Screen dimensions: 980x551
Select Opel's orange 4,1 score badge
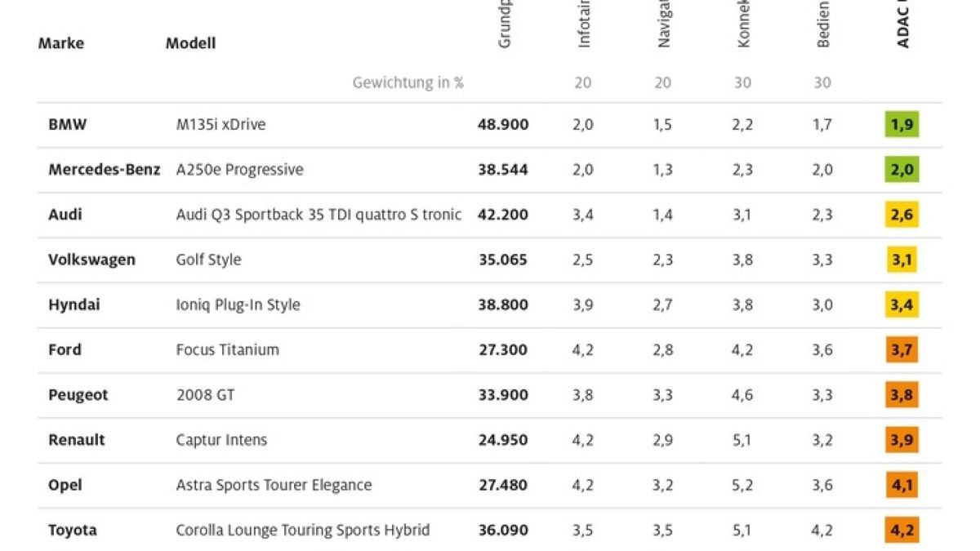902,485
